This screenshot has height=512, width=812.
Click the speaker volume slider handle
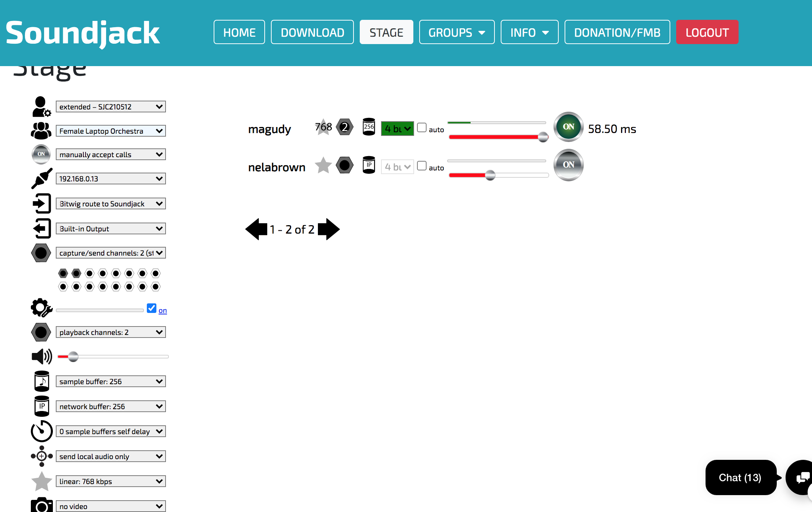click(x=73, y=357)
